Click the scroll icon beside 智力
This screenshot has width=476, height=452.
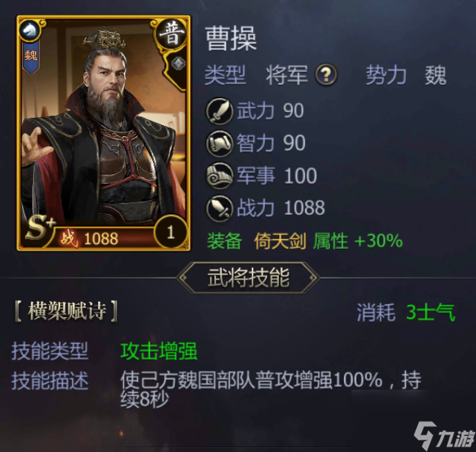tap(219, 143)
